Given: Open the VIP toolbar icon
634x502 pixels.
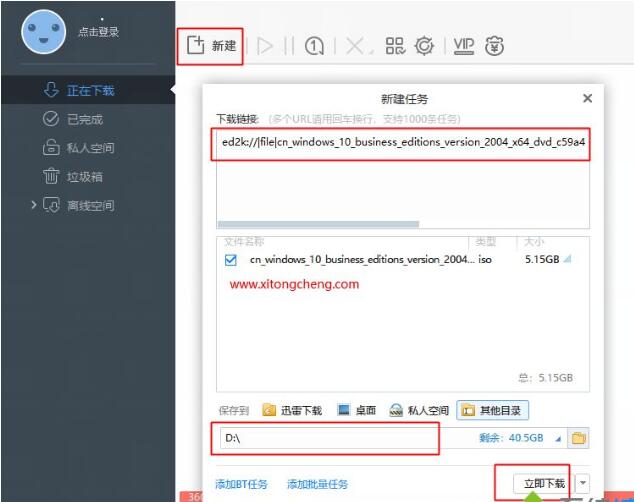Looking at the screenshot, I should [x=463, y=46].
